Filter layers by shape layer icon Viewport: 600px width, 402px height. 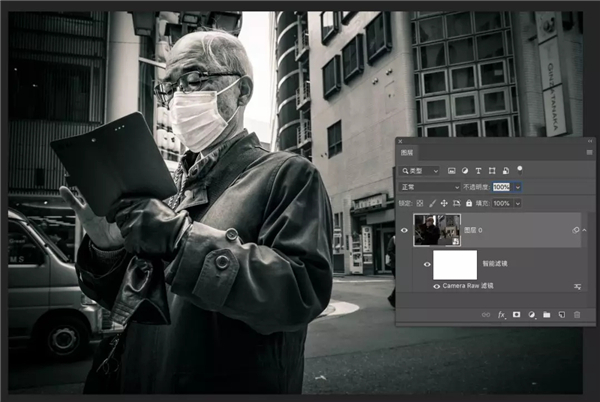coord(492,171)
